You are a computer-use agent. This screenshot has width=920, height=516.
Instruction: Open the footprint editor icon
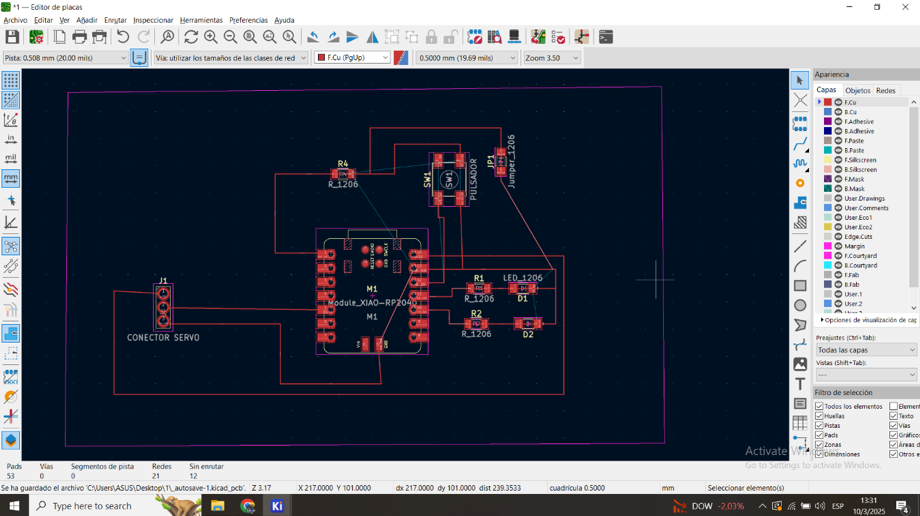(x=475, y=37)
